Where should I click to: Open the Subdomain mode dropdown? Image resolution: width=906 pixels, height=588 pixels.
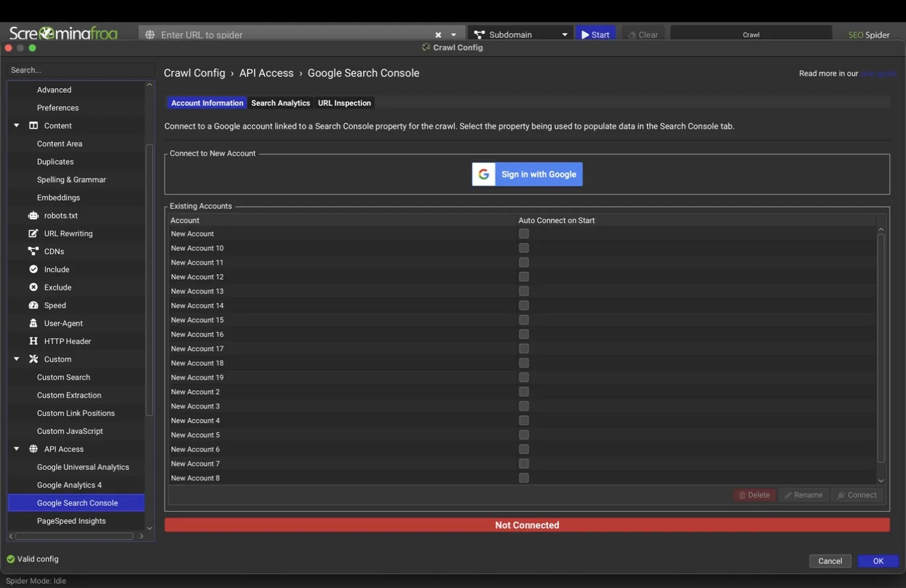point(565,35)
